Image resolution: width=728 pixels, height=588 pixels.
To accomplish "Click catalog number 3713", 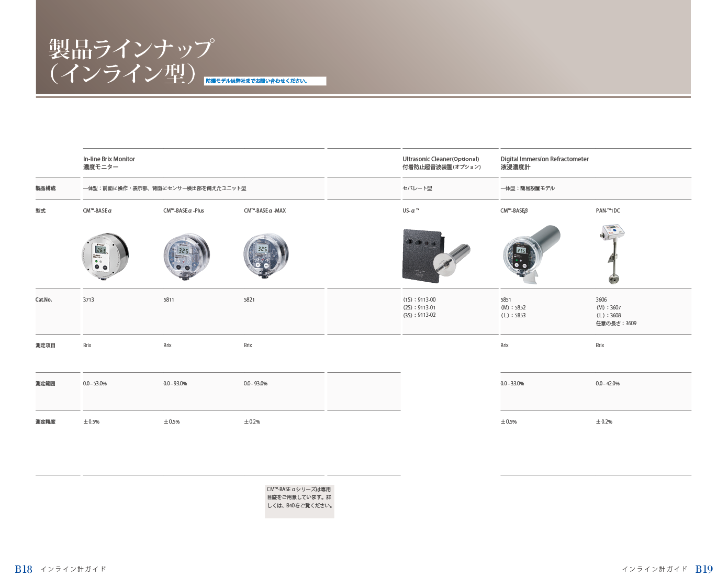I will pos(88,299).
